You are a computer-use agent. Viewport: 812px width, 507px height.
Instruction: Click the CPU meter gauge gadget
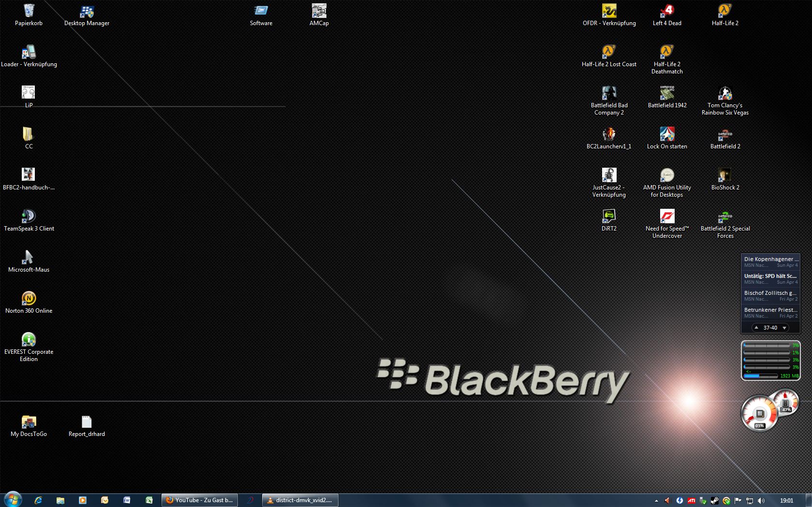click(x=770, y=411)
